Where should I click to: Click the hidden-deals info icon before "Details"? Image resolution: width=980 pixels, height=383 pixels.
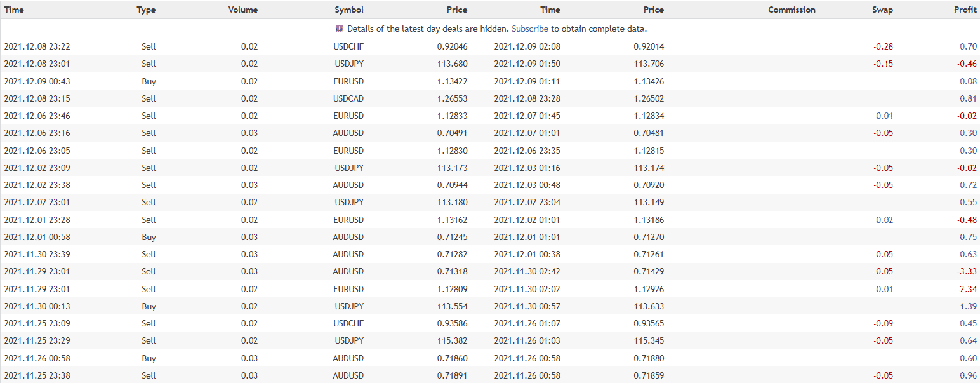coord(340,29)
